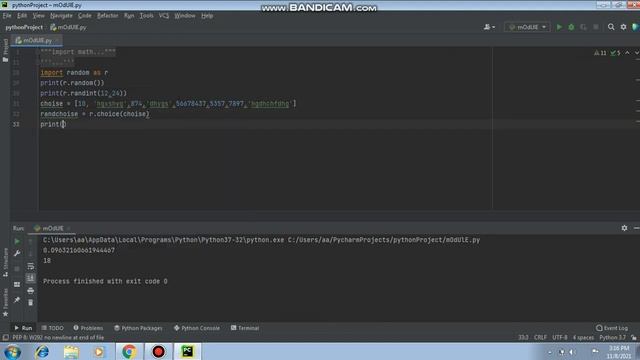Expand folded import math docstring line
Screen dimensions: 640x360
78,52
